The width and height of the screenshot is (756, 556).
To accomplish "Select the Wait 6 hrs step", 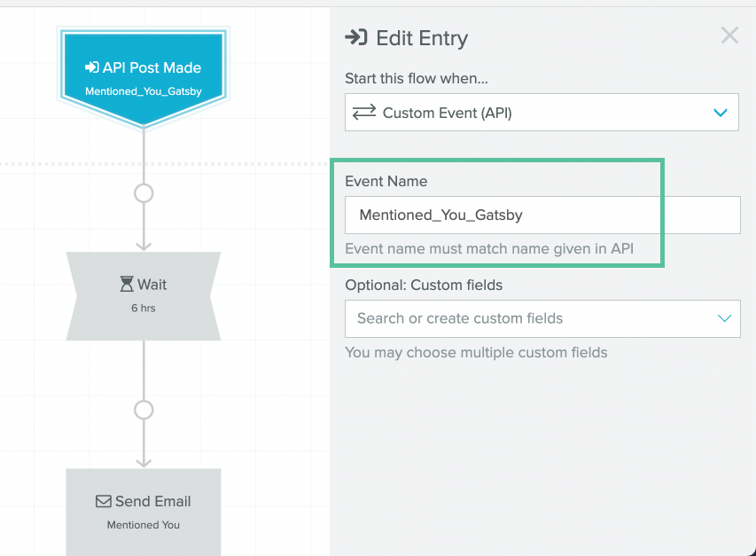I will (144, 296).
